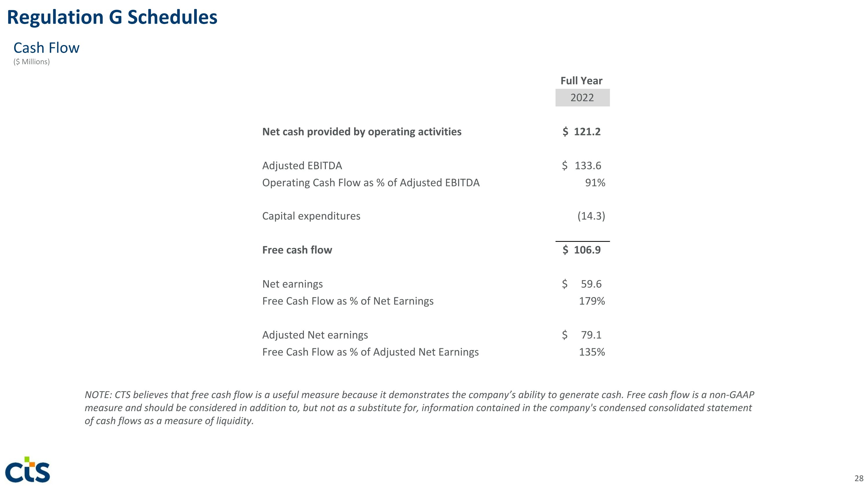Screen dimensions: 868x488
Task: Select the (14.3) capital expenditures value
Action: (591, 216)
